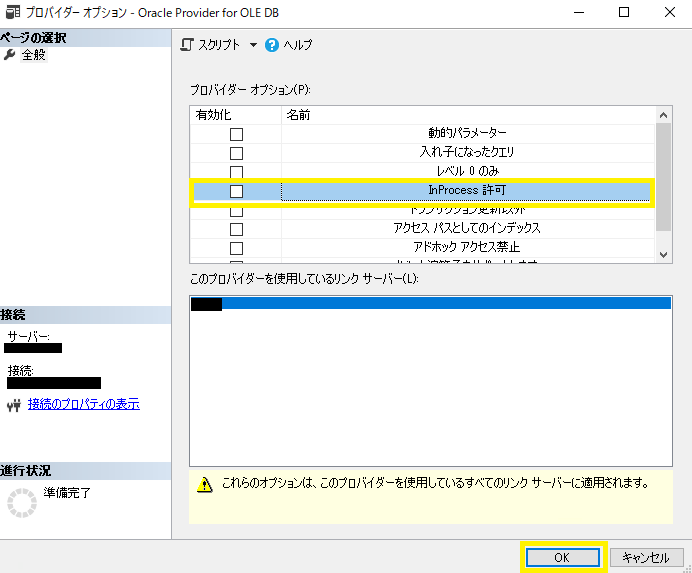Minimize the provider options dialog
The height and width of the screenshot is (573, 692).
pos(579,12)
